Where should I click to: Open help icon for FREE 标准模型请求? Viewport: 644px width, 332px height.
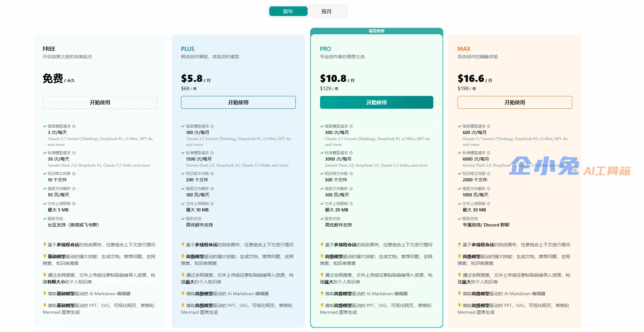(x=74, y=153)
